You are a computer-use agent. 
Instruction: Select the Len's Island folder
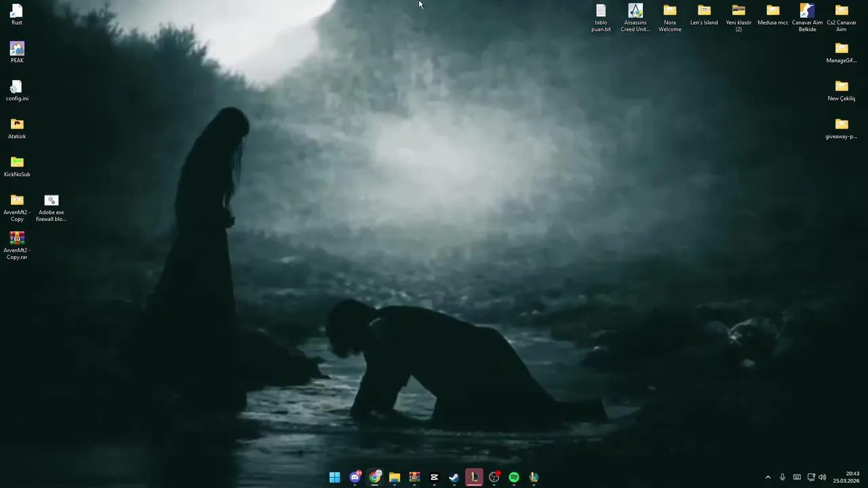(x=704, y=15)
